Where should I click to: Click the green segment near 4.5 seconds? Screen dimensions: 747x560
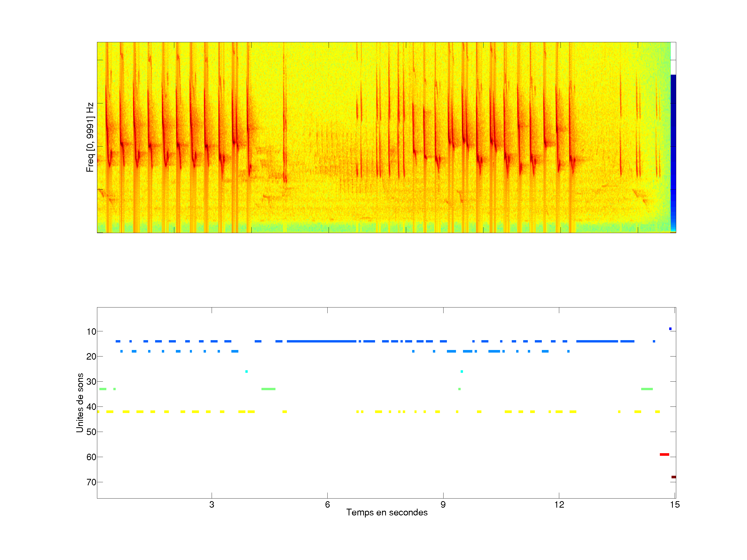268,389
